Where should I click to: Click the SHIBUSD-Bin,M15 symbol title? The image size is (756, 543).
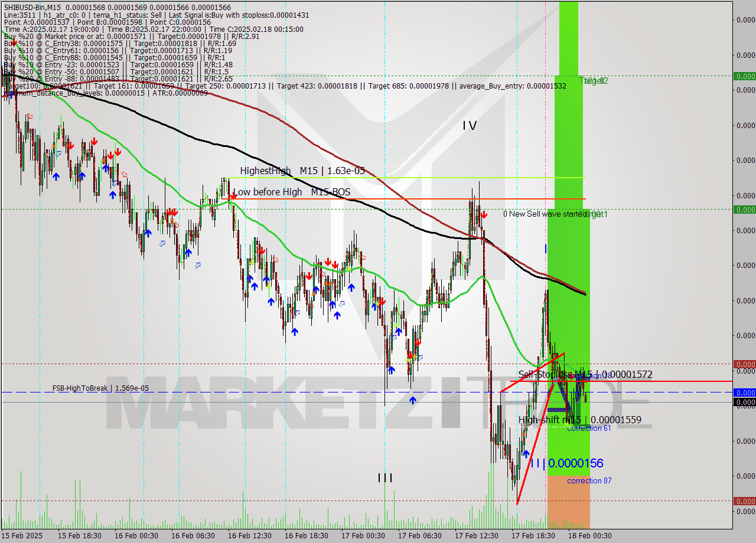[x=34, y=6]
